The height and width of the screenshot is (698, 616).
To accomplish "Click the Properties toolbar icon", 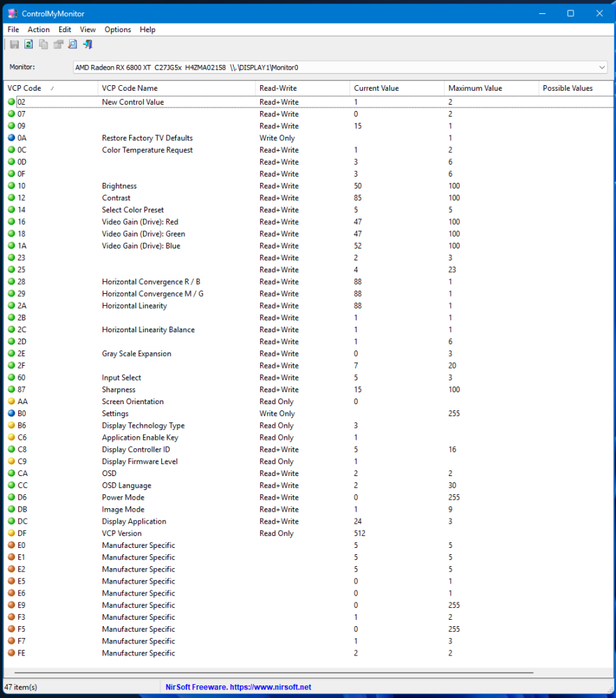I will pos(58,45).
